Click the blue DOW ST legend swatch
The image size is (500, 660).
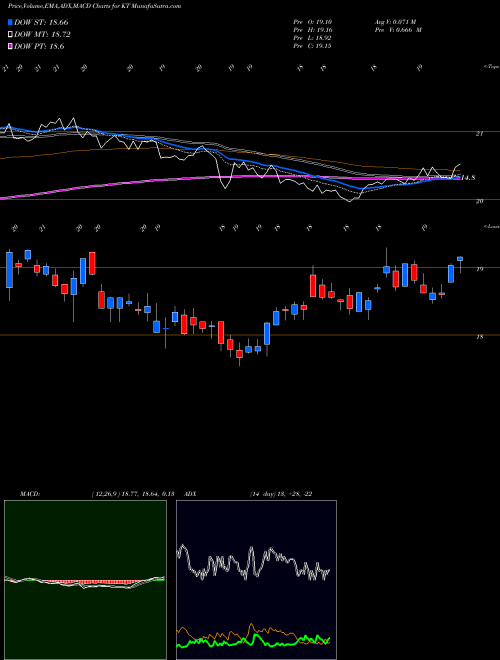click(x=10, y=22)
